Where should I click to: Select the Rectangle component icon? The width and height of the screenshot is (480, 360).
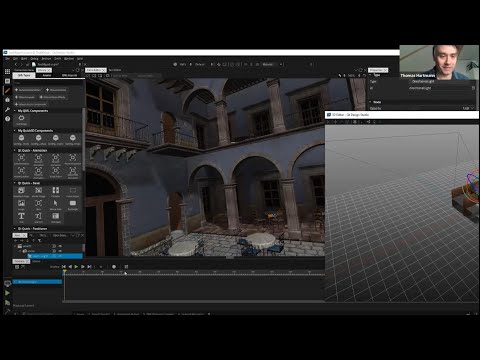tap(73, 204)
